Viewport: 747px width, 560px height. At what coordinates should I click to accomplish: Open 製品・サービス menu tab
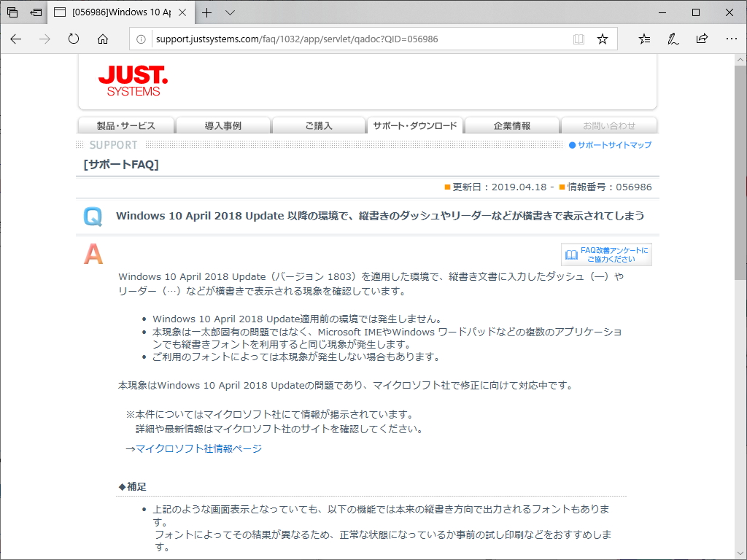[125, 125]
